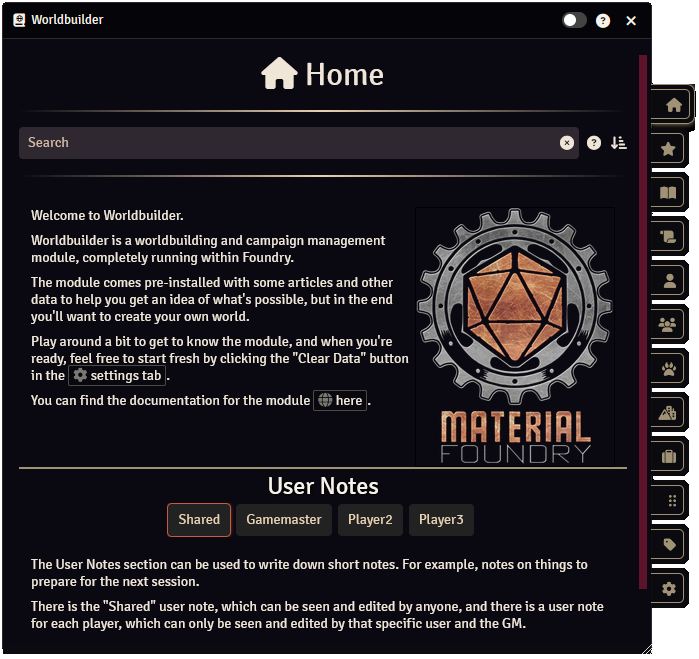Open the mountain city locations tab
This screenshot has height=659, width=699.
(668, 413)
